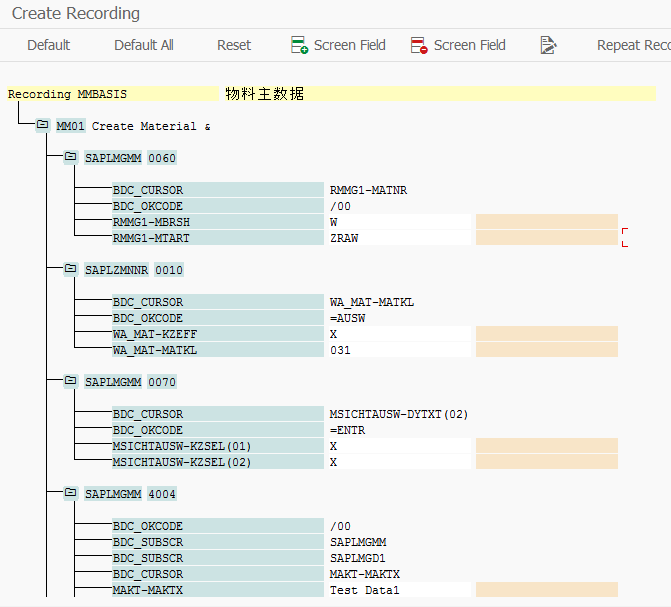
Task: Select the MAKT-MAKTX field name
Action: click(218, 590)
